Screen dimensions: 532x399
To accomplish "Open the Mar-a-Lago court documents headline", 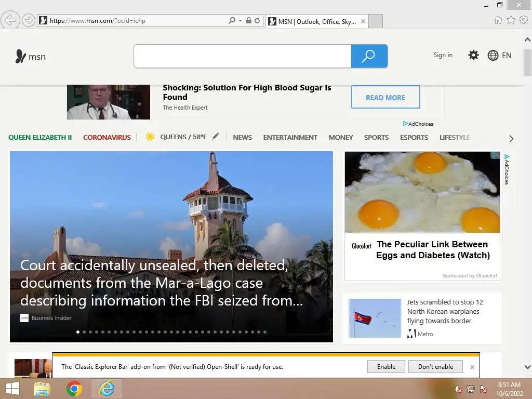I will coord(162,283).
